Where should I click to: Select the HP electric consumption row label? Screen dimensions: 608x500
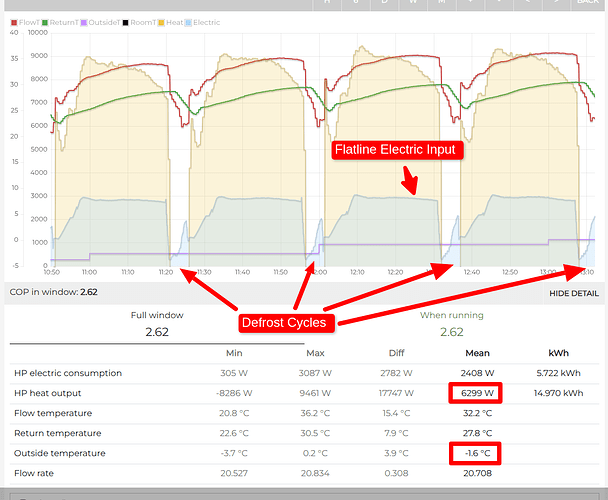(x=68, y=373)
